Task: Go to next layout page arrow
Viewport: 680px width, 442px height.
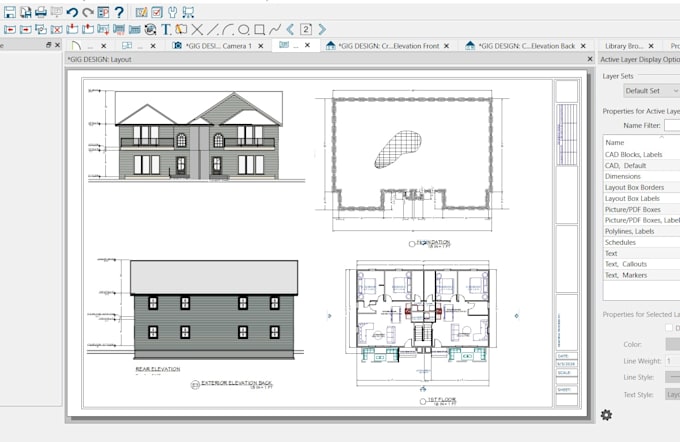Action: (322, 29)
